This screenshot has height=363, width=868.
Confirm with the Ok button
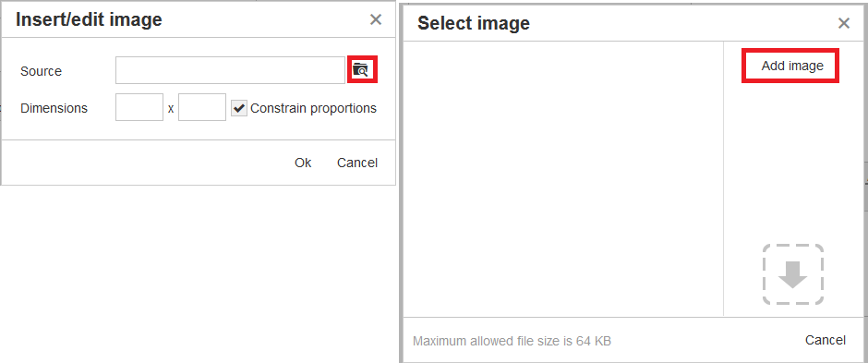pyautogui.click(x=303, y=163)
